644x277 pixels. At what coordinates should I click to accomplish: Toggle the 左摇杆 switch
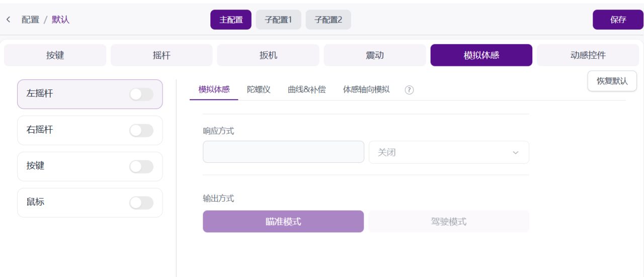click(x=141, y=94)
